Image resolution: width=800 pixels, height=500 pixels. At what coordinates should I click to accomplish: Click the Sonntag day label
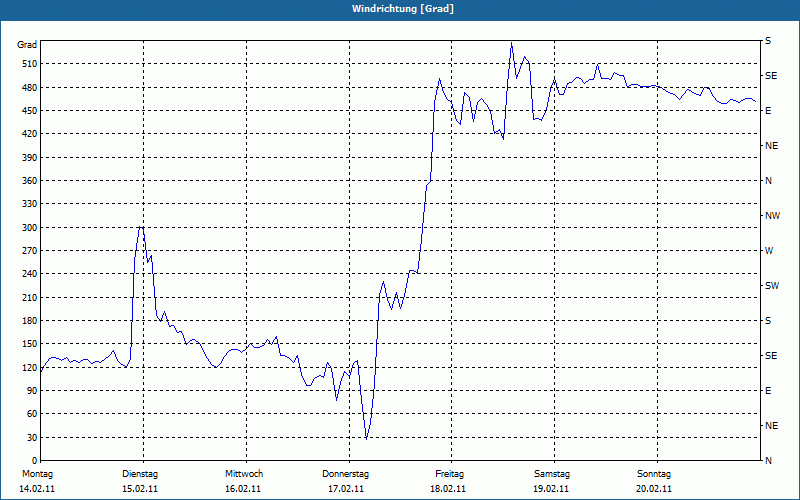tap(654, 474)
